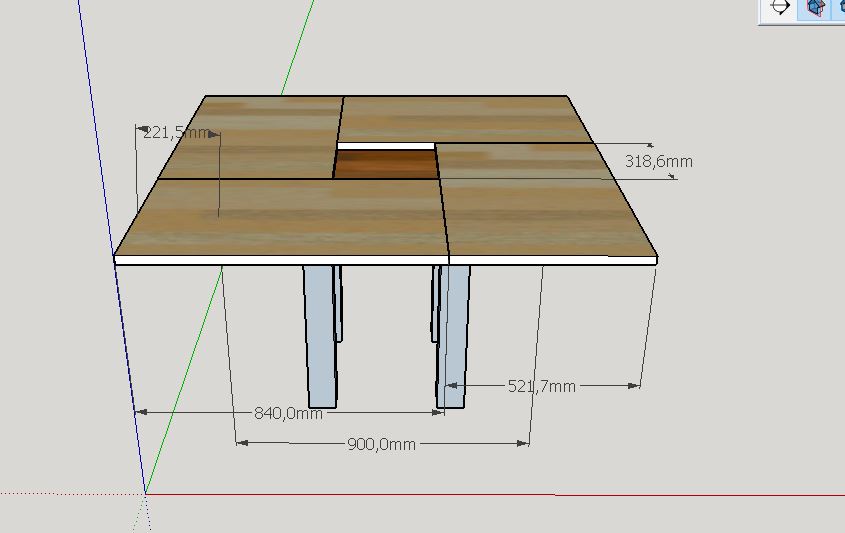Image resolution: width=845 pixels, height=533 pixels.
Task: Toggle the highlighted blue house display icon
Action: coord(816,9)
